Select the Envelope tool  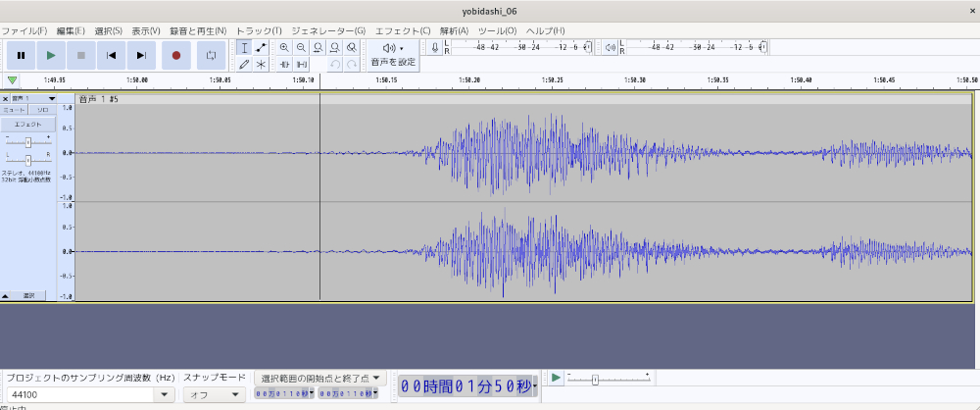pos(261,47)
